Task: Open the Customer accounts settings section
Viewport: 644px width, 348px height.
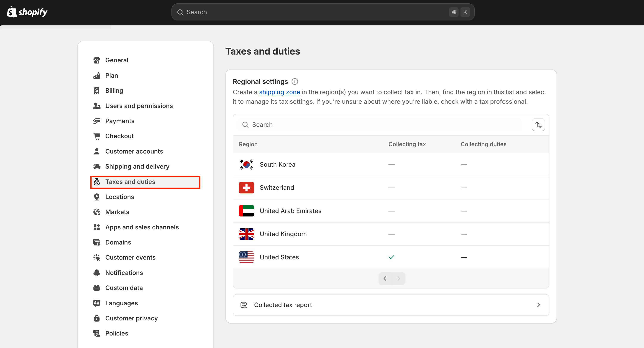Action: [134, 151]
